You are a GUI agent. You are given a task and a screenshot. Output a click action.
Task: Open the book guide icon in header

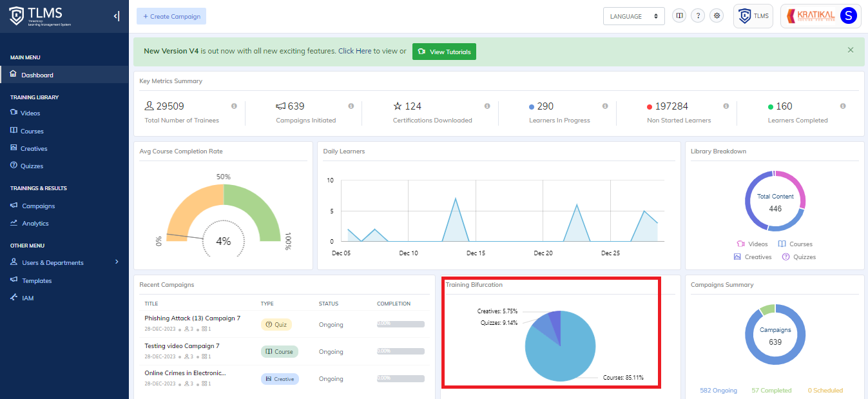coord(679,16)
